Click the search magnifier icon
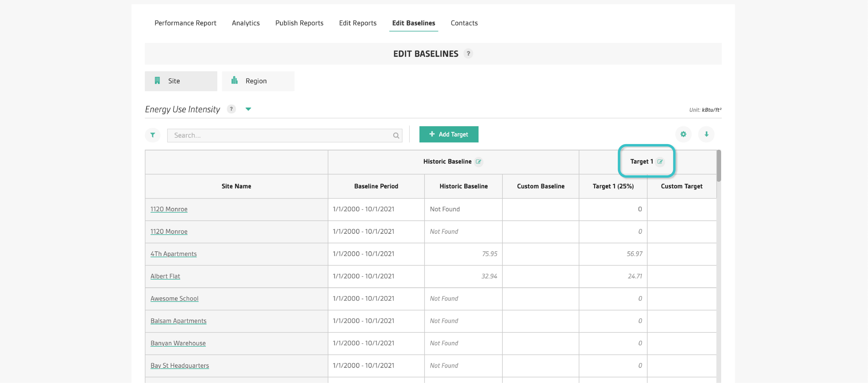The image size is (868, 383). coord(396,135)
